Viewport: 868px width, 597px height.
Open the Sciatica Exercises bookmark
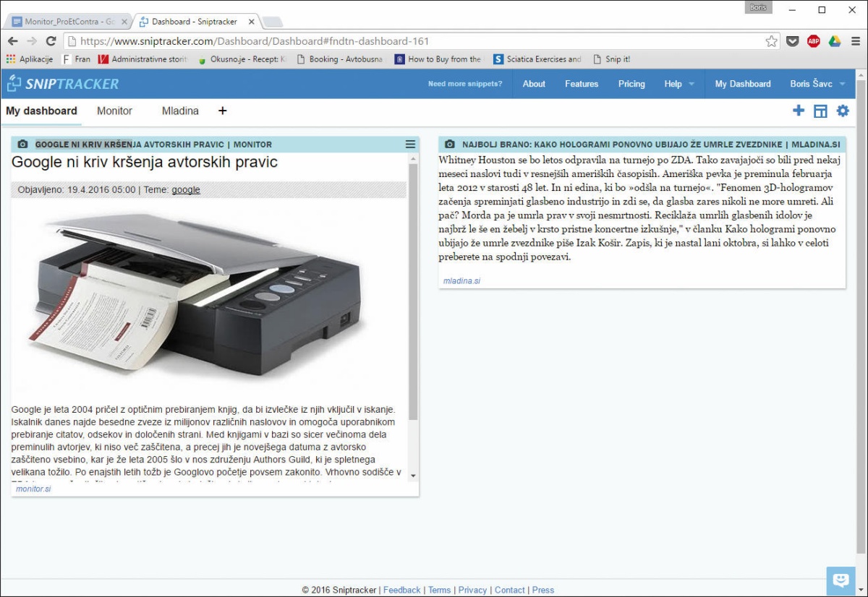click(x=537, y=59)
